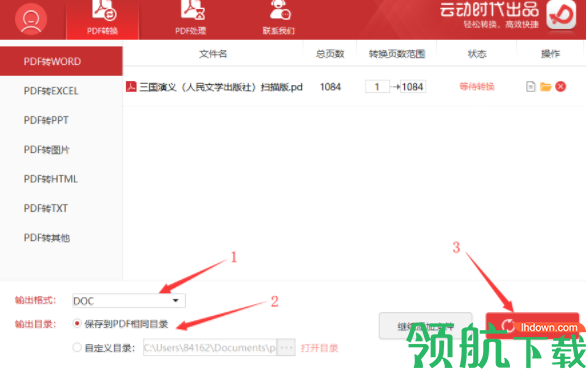The width and height of the screenshot is (586, 375).
Task: Click the 继续添加文件 button
Action: click(425, 326)
